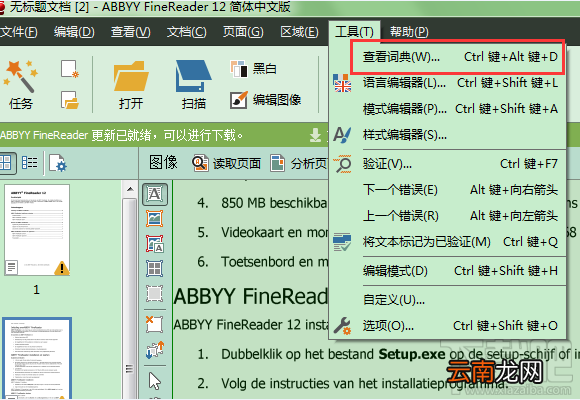This screenshot has width=580, height=400.
Task: Select the 黑白 (black and white) option
Action: [253, 69]
